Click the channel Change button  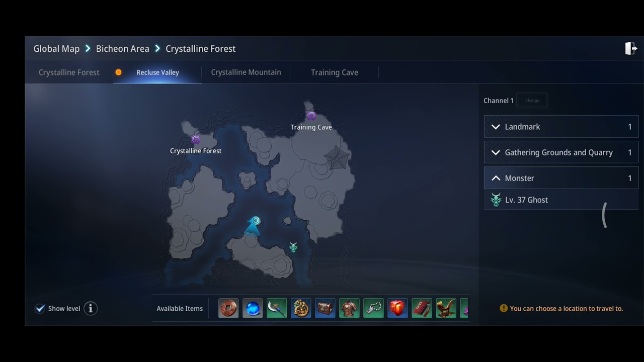(x=532, y=101)
